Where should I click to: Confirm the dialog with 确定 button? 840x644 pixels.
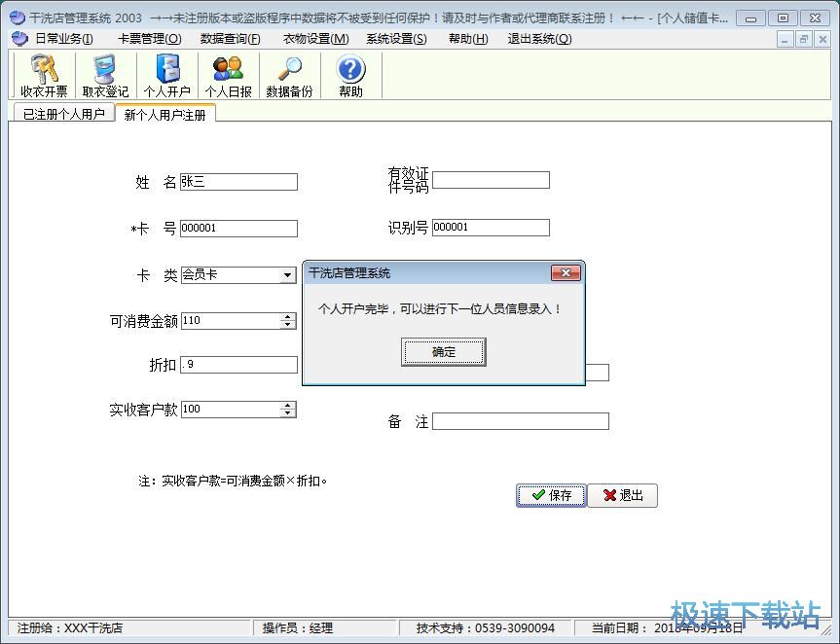443,352
